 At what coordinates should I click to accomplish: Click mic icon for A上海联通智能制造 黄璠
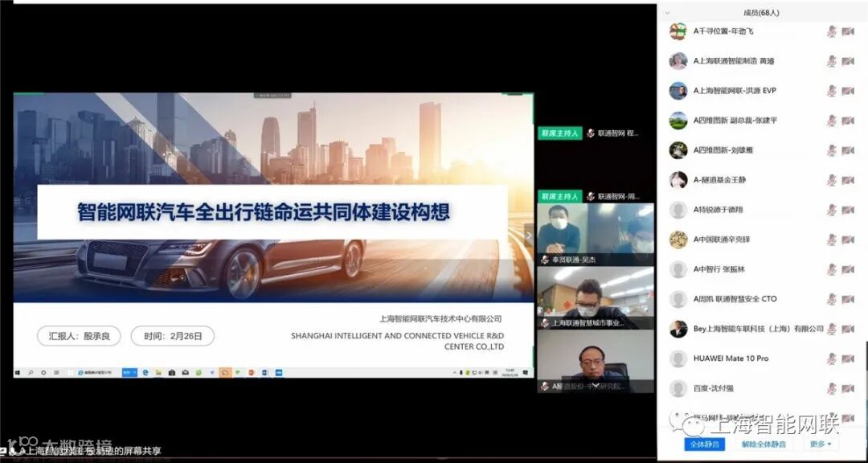coord(832,61)
